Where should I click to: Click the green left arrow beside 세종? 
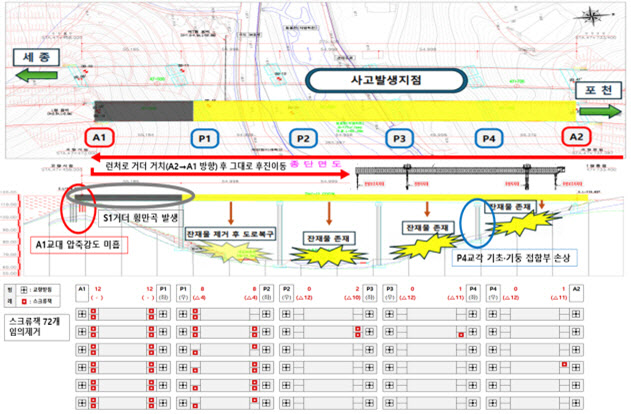coord(30,73)
